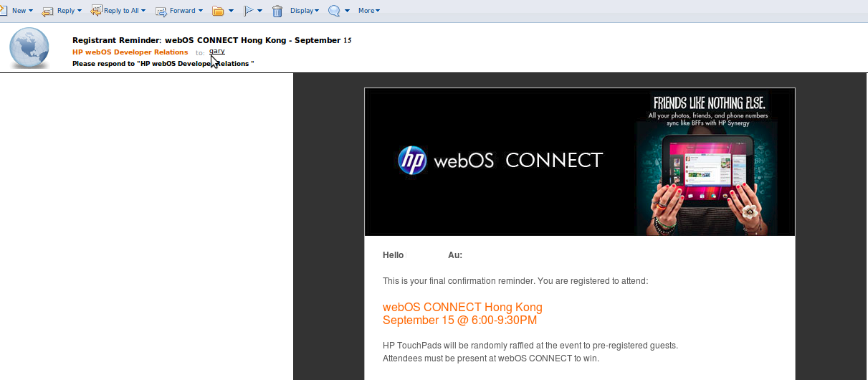The image size is (868, 380).
Task: Click the webOS CONNECT Hong Kong heading
Action: pyautogui.click(x=462, y=308)
